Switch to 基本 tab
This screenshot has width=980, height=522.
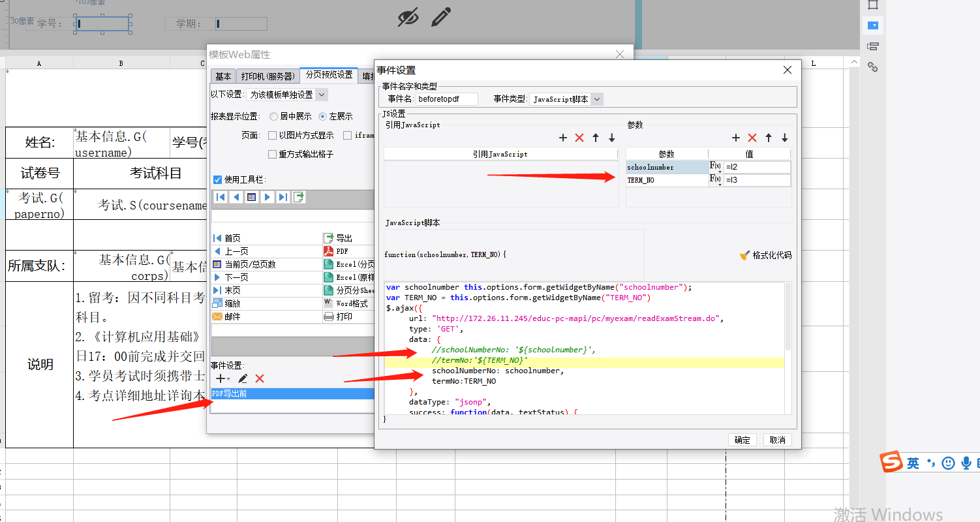[222, 76]
